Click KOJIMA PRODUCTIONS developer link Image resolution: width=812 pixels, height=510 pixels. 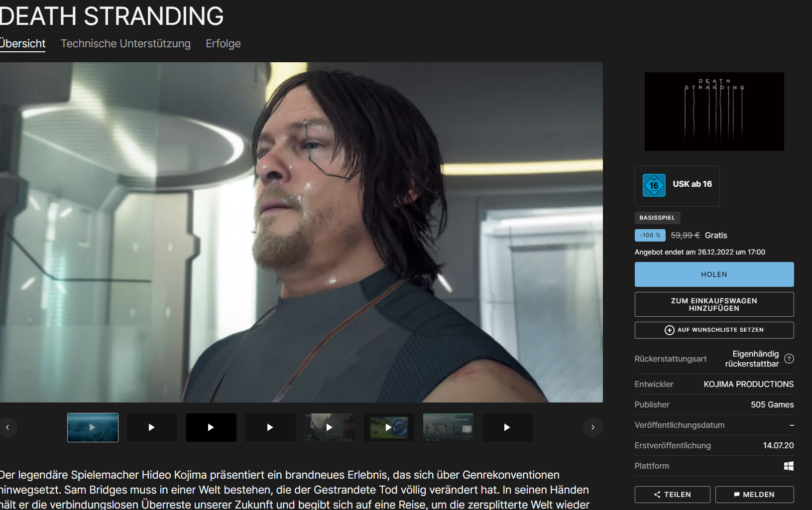click(x=748, y=384)
